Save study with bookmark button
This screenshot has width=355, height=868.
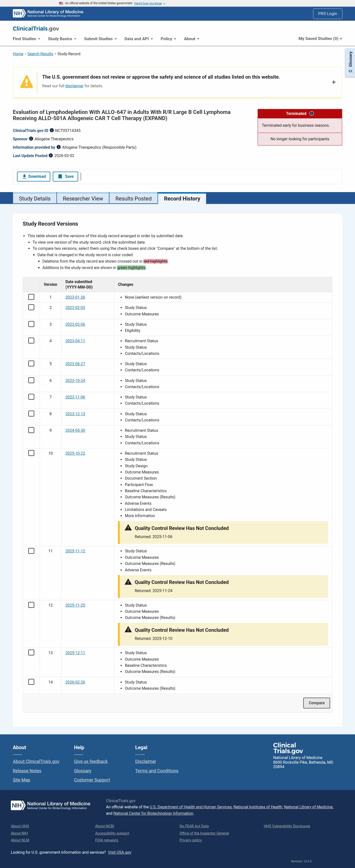click(65, 177)
